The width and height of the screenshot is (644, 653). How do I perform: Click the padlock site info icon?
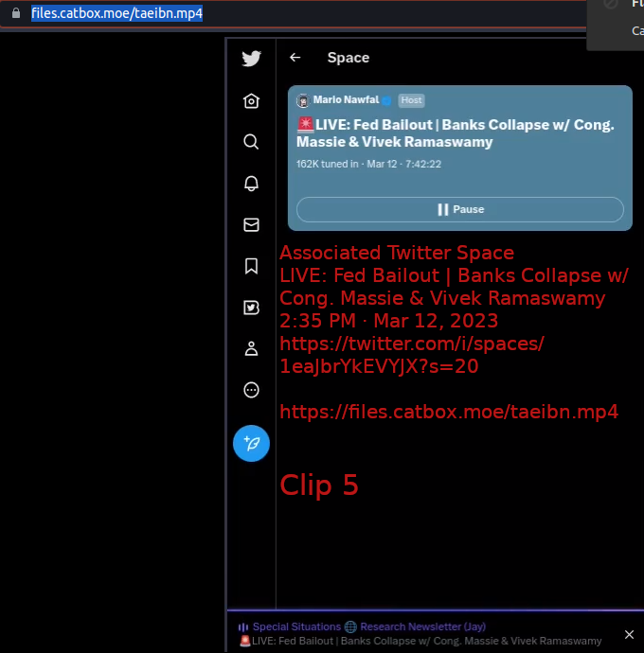[16, 13]
